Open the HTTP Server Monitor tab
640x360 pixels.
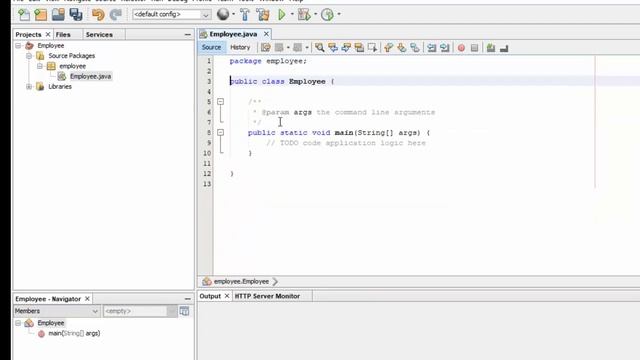coord(267,296)
